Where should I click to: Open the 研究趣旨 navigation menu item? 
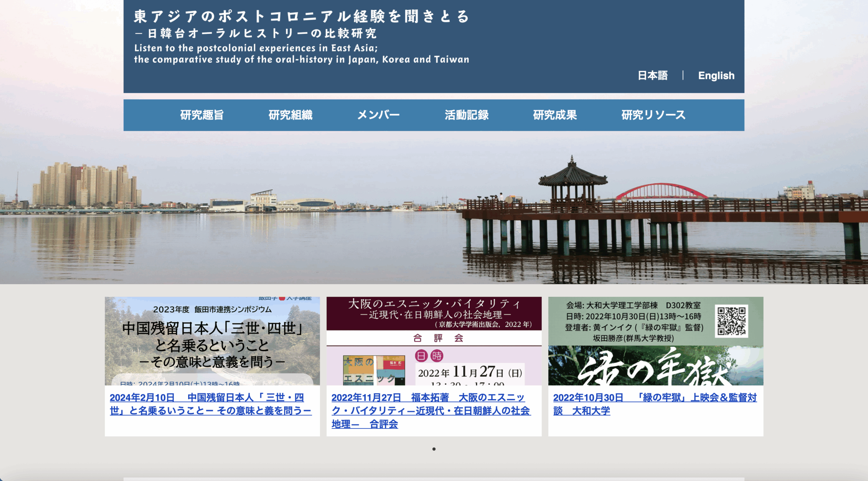click(x=202, y=115)
